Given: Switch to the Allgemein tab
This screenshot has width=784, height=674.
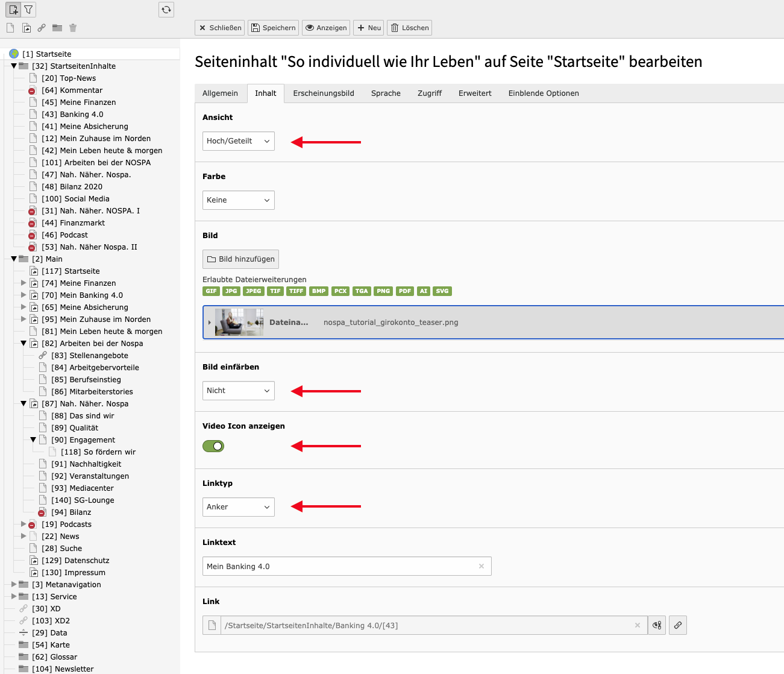Looking at the screenshot, I should coord(220,93).
